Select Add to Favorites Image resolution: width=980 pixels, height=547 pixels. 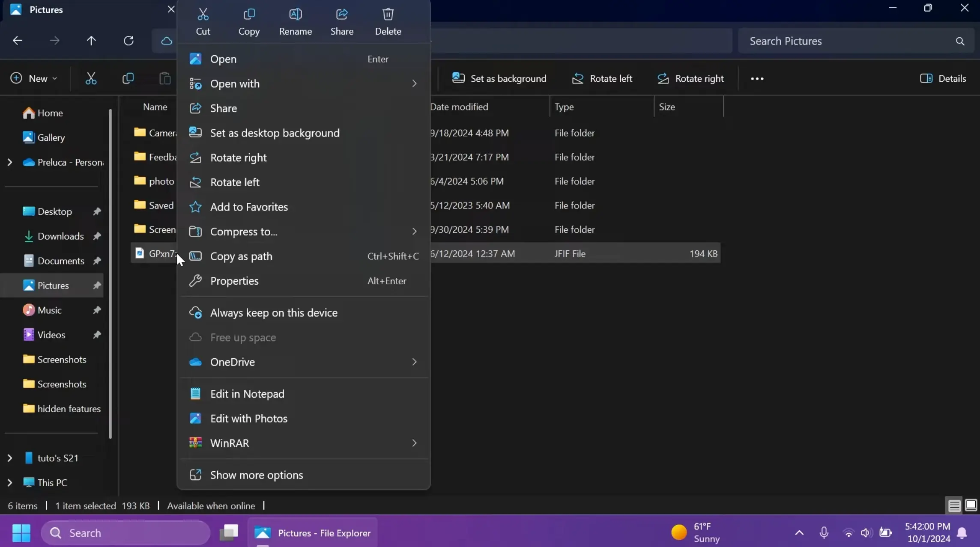pos(303,207)
